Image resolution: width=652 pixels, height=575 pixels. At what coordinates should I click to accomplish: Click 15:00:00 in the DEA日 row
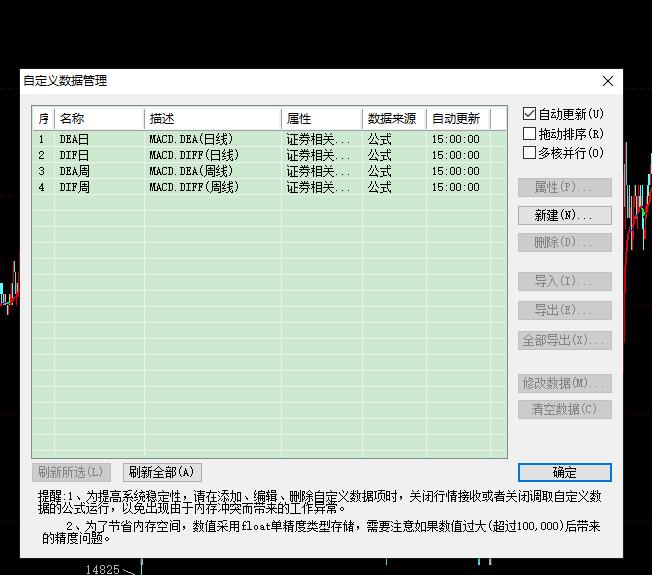[x=456, y=139]
